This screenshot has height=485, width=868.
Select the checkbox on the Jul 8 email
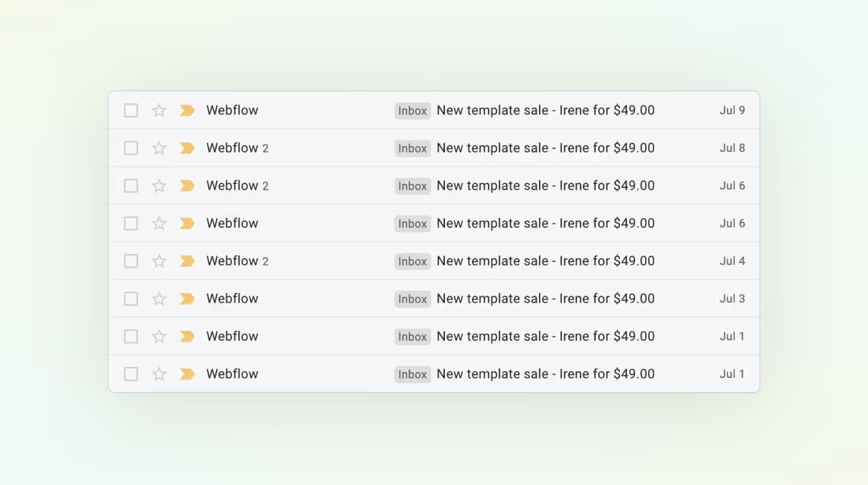(131, 148)
